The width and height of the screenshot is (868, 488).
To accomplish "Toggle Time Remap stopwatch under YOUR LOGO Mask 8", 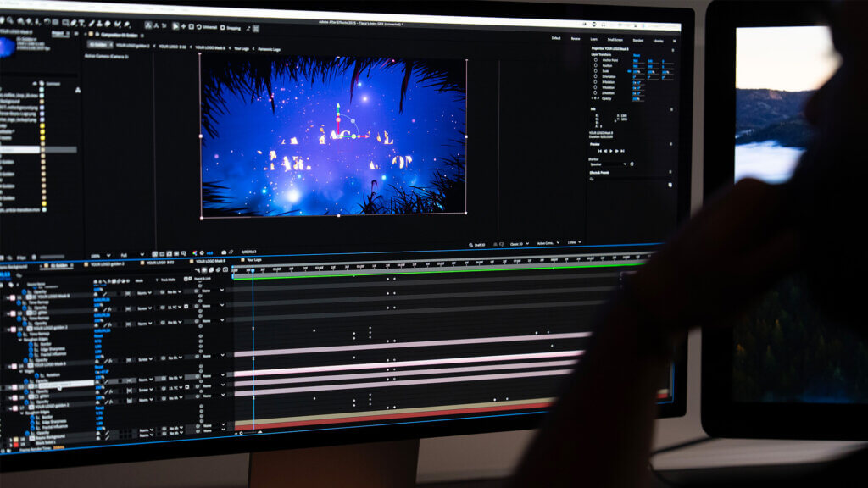I will 19,302.
